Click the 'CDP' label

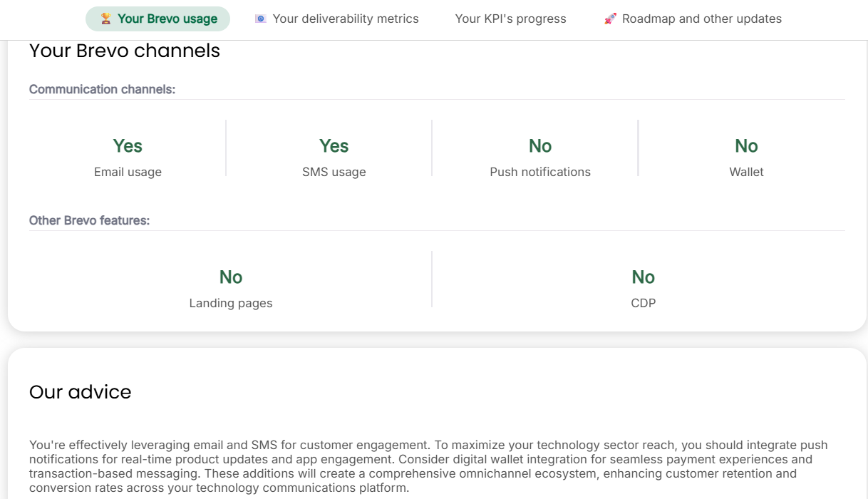tap(643, 303)
